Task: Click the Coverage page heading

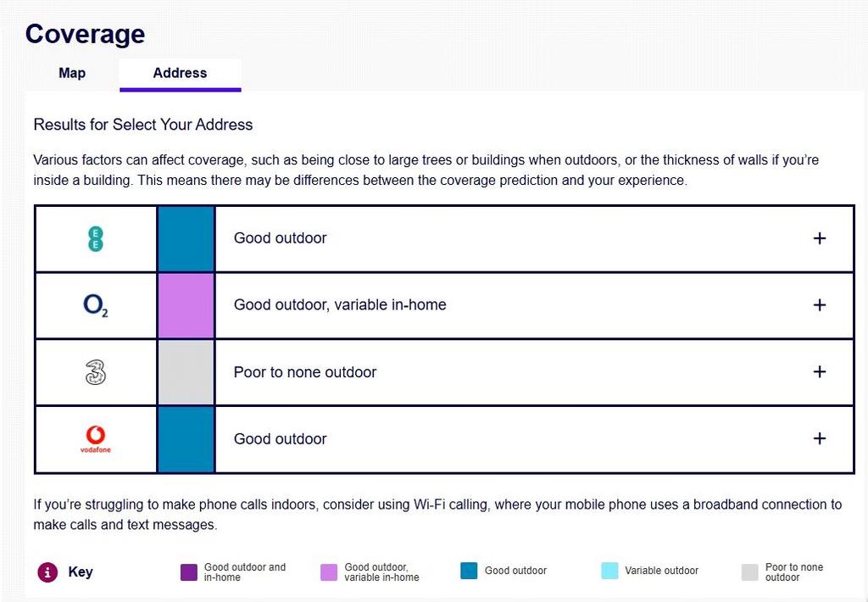Action: [86, 34]
